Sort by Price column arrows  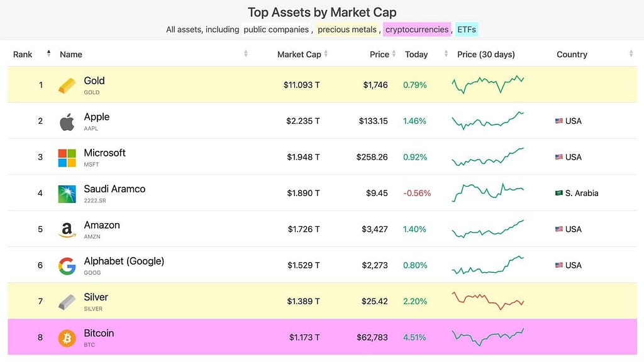tap(394, 53)
